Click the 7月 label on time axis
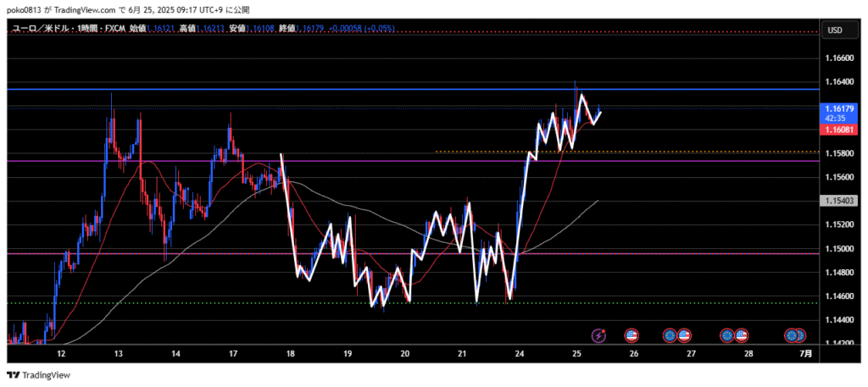The height and width of the screenshot is (387, 868). (x=805, y=354)
